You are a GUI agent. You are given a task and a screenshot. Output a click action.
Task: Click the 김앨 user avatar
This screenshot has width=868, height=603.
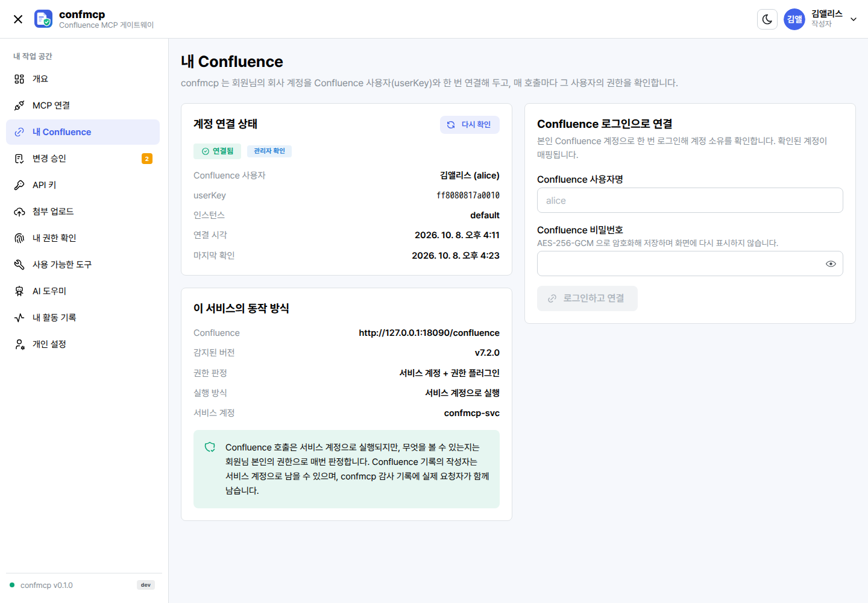point(794,19)
